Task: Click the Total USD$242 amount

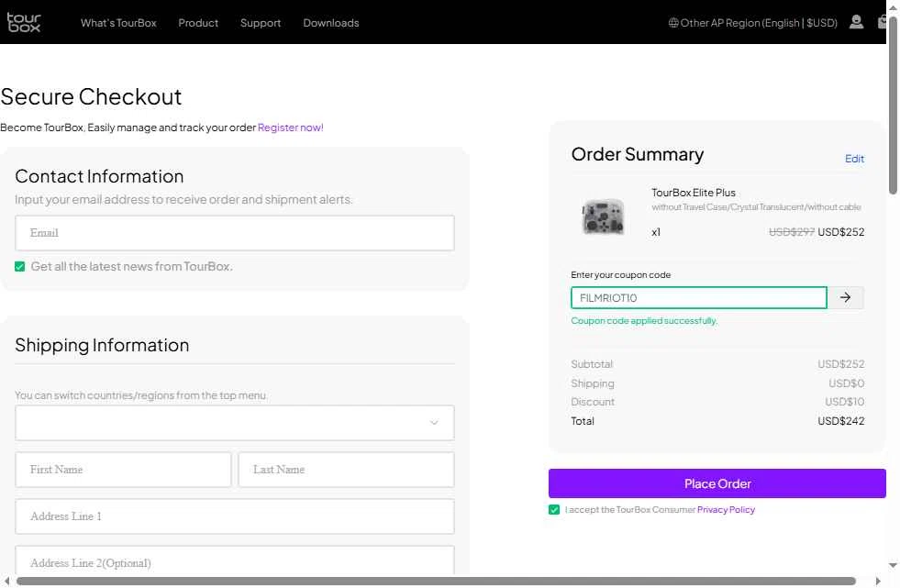Action: pyautogui.click(x=841, y=421)
